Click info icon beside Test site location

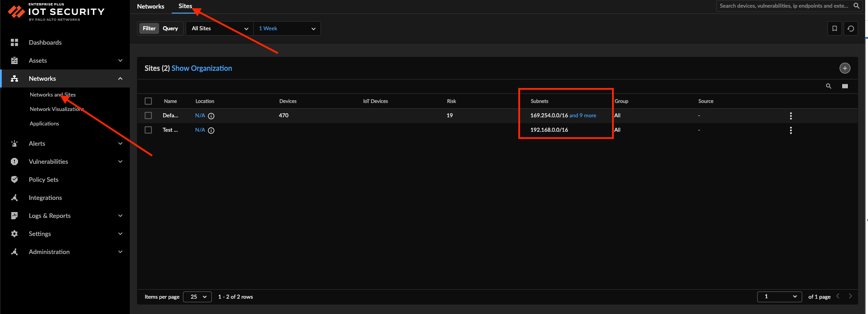click(211, 130)
